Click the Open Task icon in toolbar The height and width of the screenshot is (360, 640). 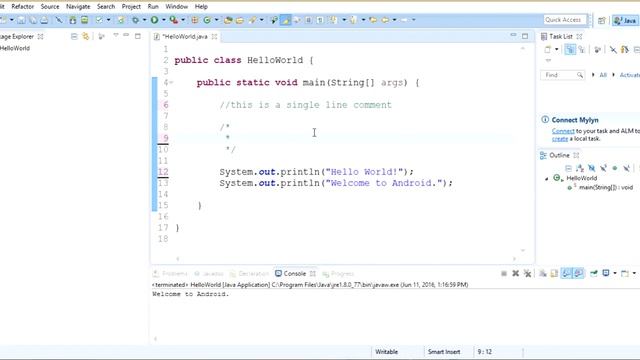(240, 20)
